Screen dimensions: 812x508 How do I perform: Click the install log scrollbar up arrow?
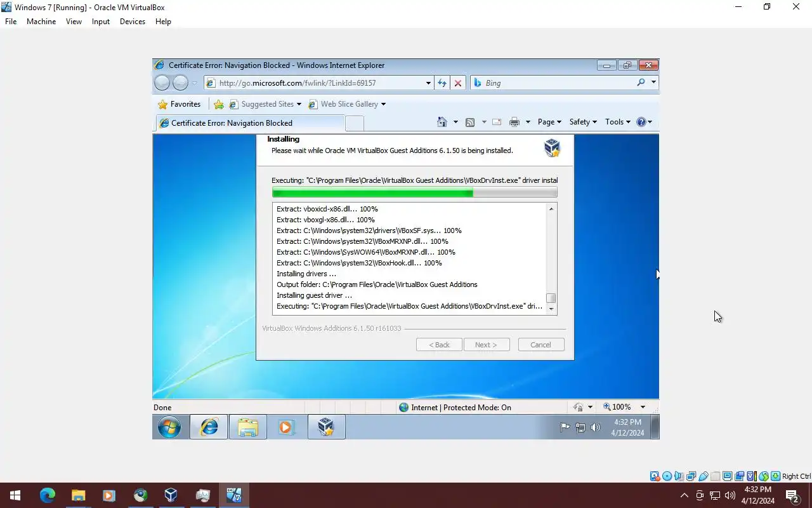tap(551, 209)
